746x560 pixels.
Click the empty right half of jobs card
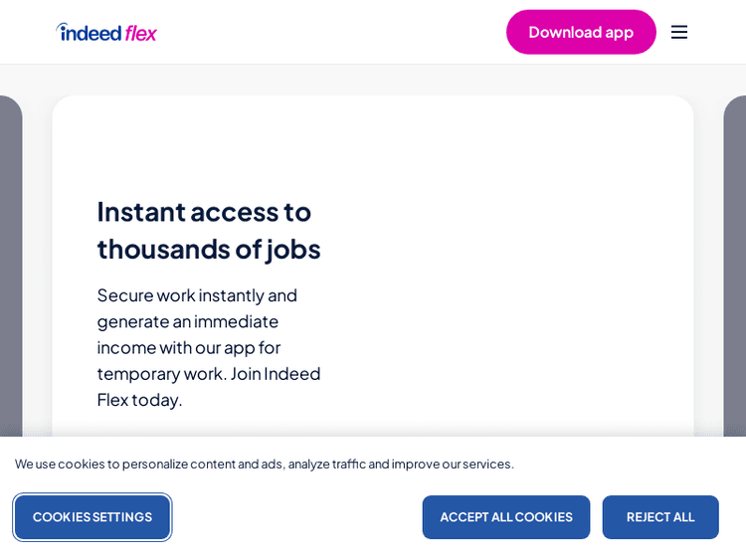tap(517, 288)
